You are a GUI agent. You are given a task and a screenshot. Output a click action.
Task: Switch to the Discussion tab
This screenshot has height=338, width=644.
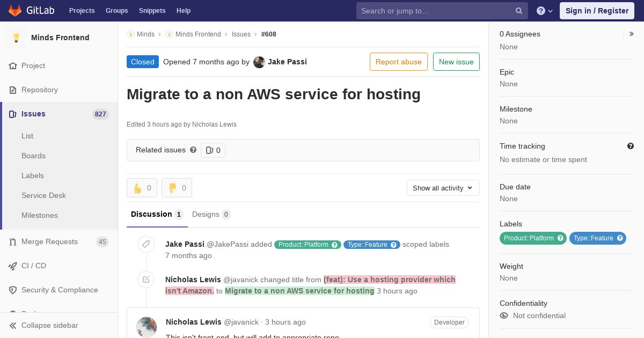[x=157, y=215]
